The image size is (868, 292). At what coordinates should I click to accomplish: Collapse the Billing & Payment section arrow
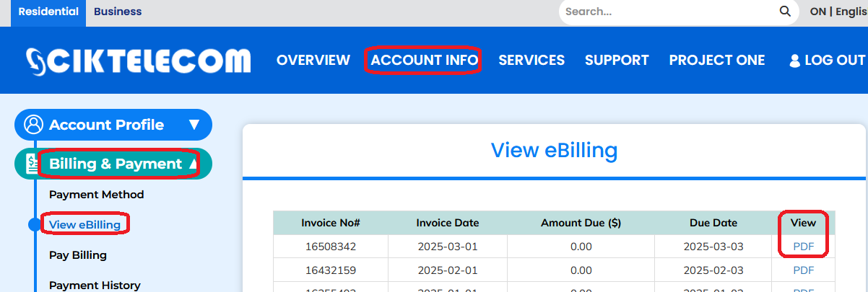pyautogui.click(x=194, y=164)
